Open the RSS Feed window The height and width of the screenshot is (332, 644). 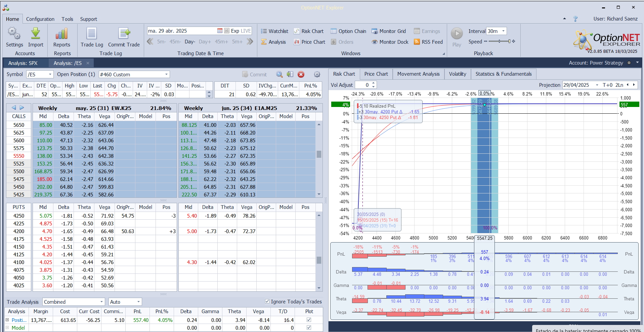point(428,42)
